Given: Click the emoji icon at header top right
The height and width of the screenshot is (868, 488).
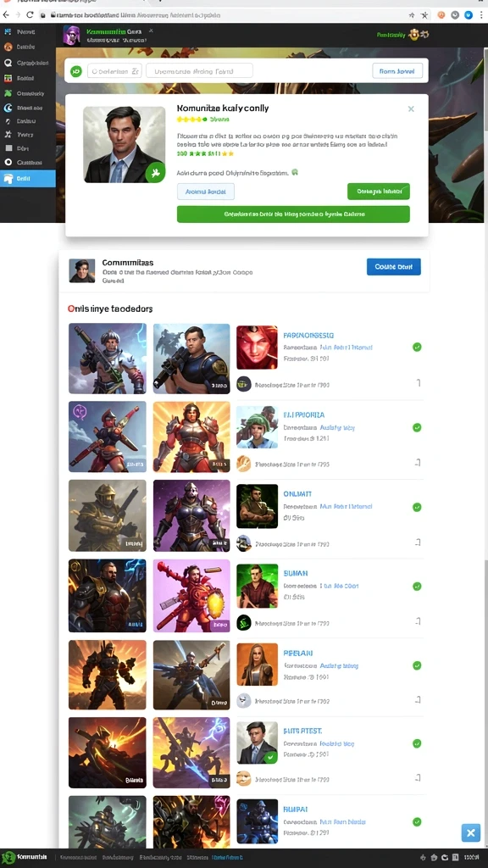Looking at the screenshot, I should tap(413, 34).
